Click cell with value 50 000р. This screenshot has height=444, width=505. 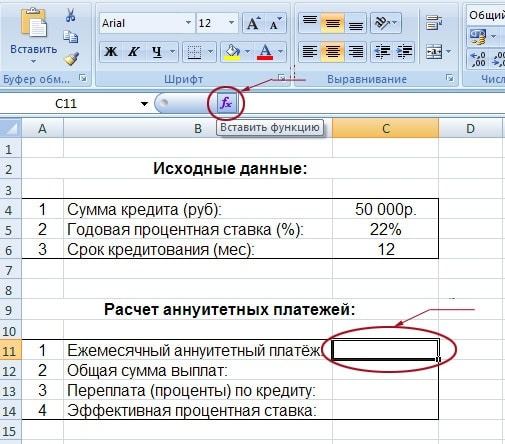385,209
